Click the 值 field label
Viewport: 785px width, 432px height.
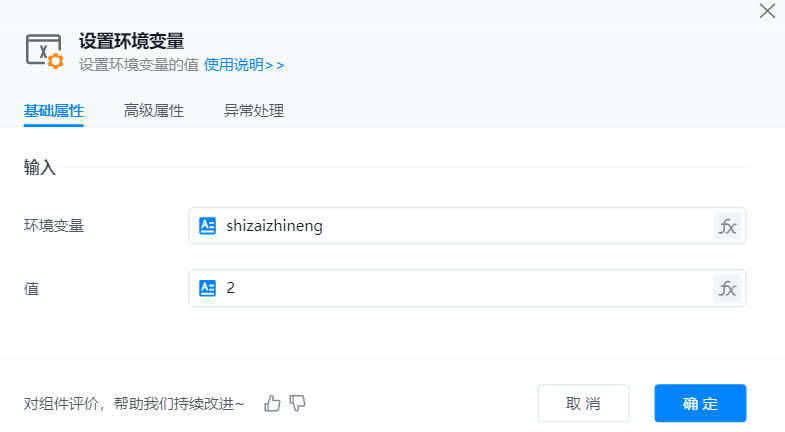point(31,288)
